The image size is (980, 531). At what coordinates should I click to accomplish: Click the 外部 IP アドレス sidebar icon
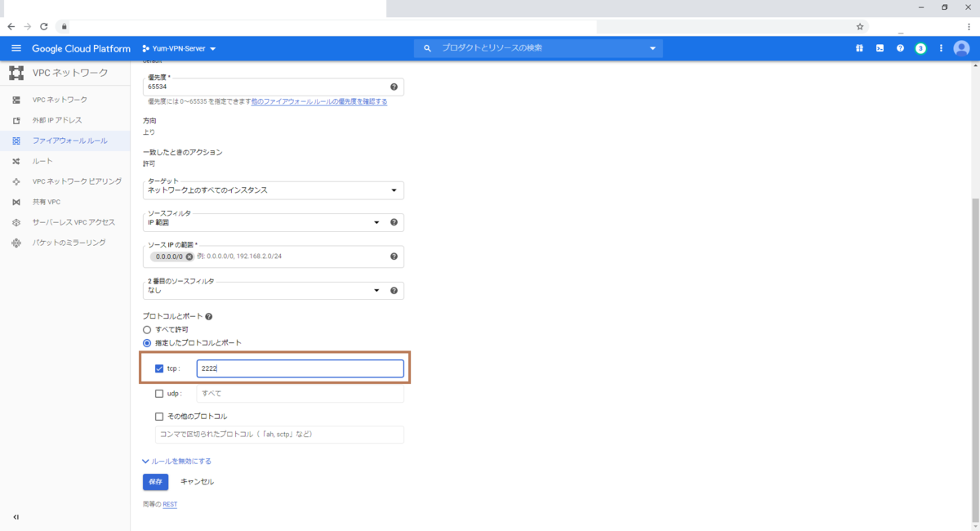point(16,120)
